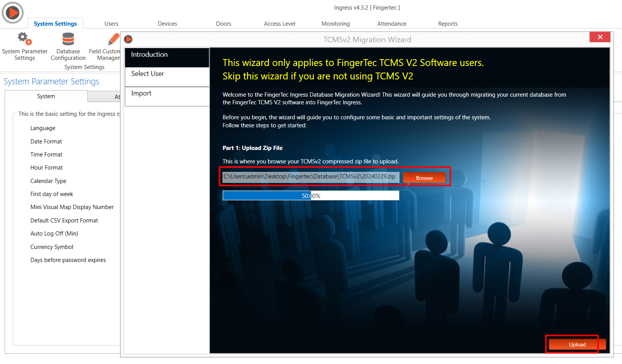Click the Language setting label
The image size is (622, 364).
pos(43,128)
